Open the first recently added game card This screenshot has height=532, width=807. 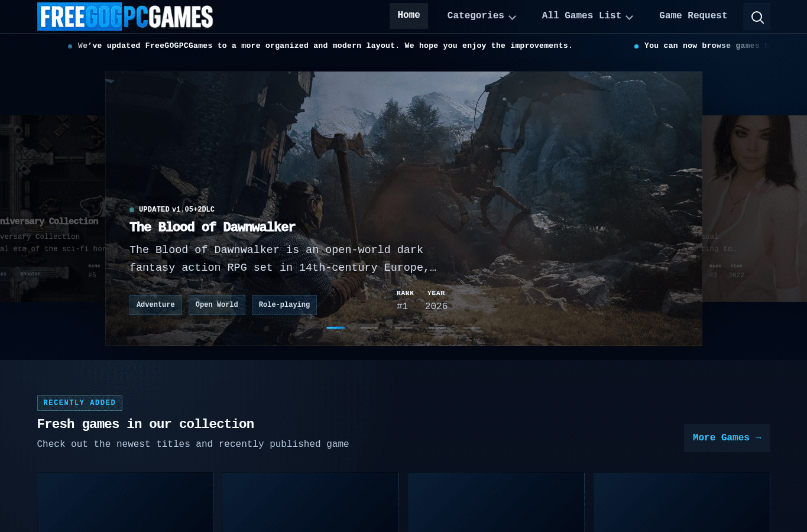pyautogui.click(x=125, y=502)
